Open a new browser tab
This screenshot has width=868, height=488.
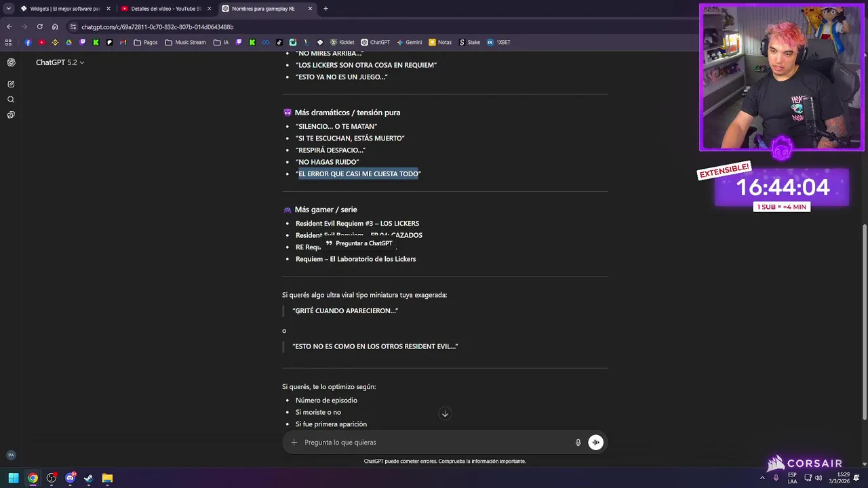click(x=325, y=9)
